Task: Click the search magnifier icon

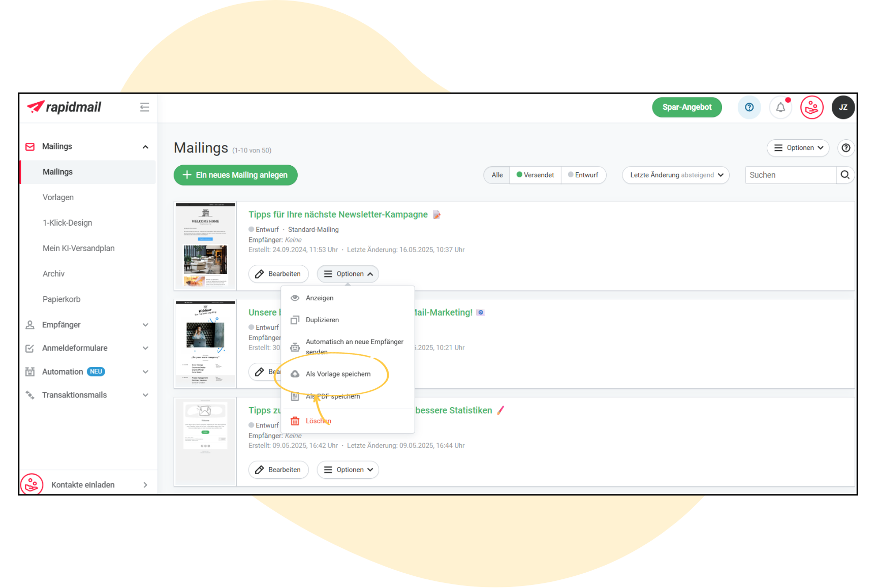Action: (845, 175)
